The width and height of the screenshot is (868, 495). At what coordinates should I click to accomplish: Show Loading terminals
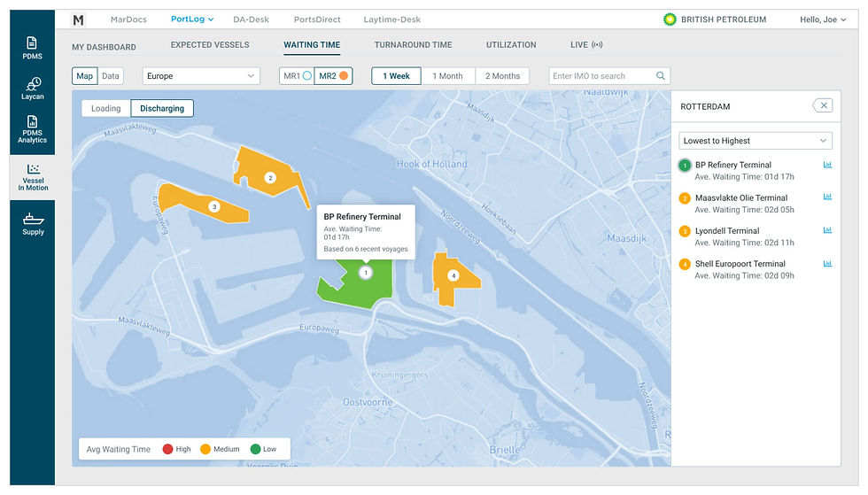[x=105, y=109]
